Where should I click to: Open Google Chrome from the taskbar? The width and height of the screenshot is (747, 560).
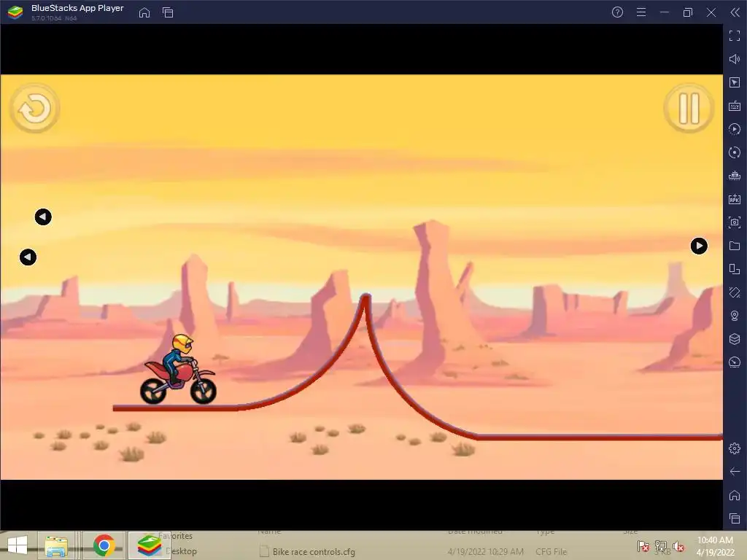pyautogui.click(x=104, y=545)
